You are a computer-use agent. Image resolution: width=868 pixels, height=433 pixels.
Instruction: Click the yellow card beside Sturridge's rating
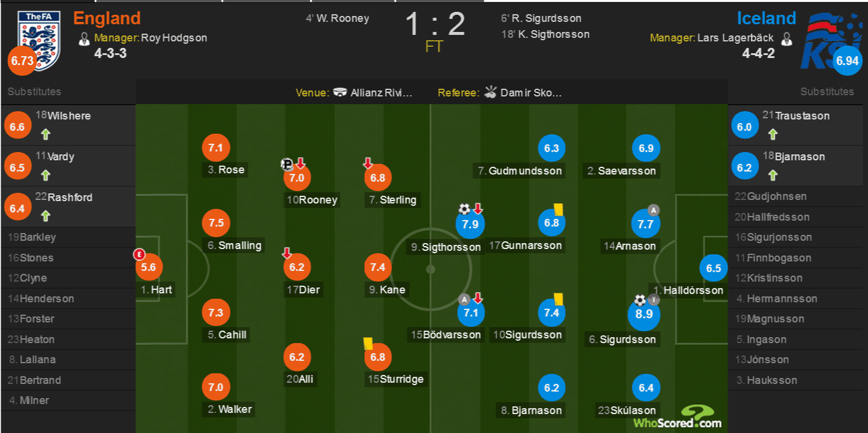(x=367, y=344)
